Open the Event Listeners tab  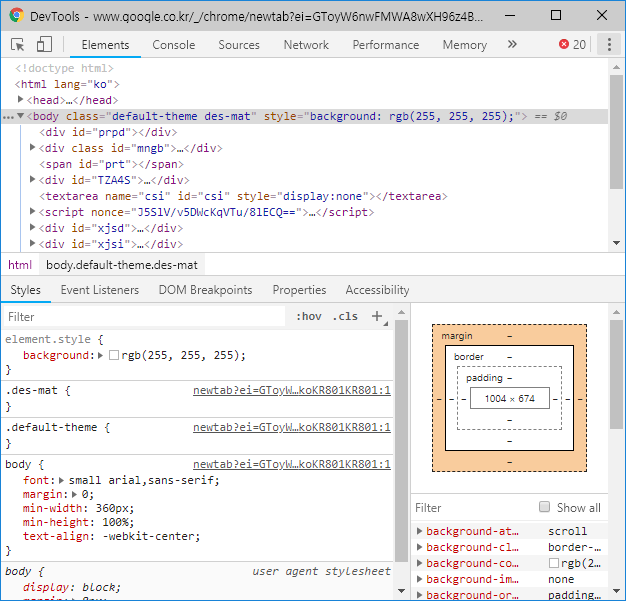[100, 290]
